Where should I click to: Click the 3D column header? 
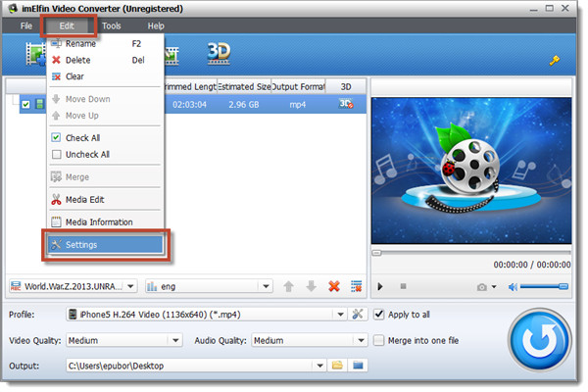346,86
